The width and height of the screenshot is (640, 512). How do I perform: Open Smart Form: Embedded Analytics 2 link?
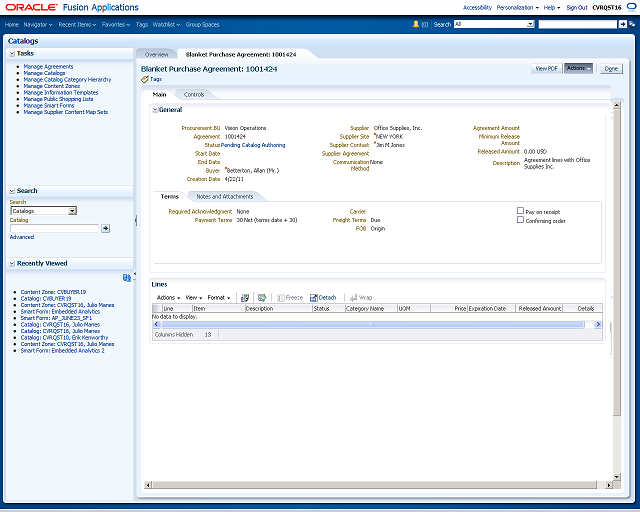click(x=62, y=350)
